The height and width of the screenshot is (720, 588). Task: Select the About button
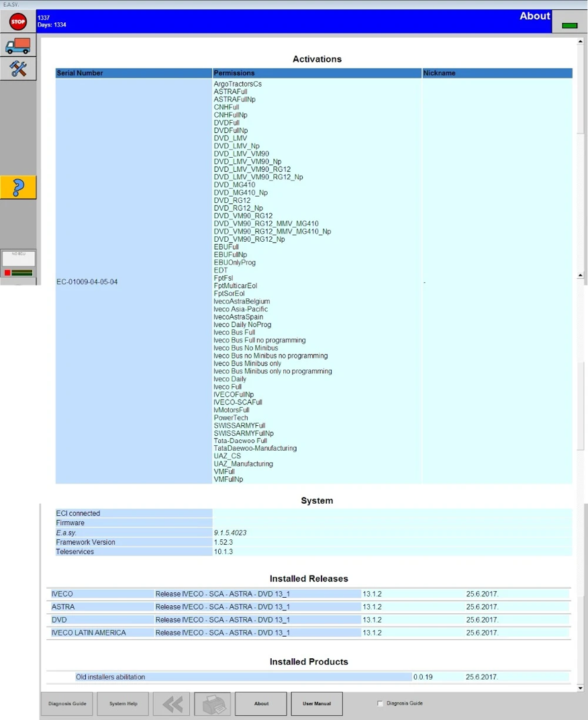point(261,703)
